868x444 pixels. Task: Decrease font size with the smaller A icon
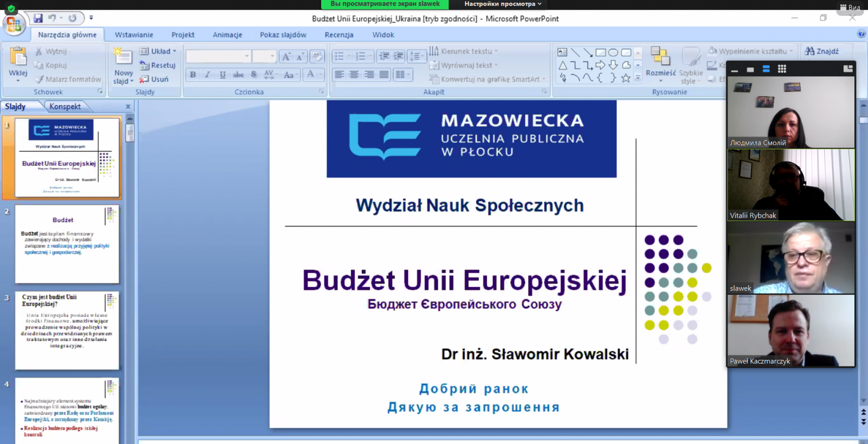tap(300, 56)
